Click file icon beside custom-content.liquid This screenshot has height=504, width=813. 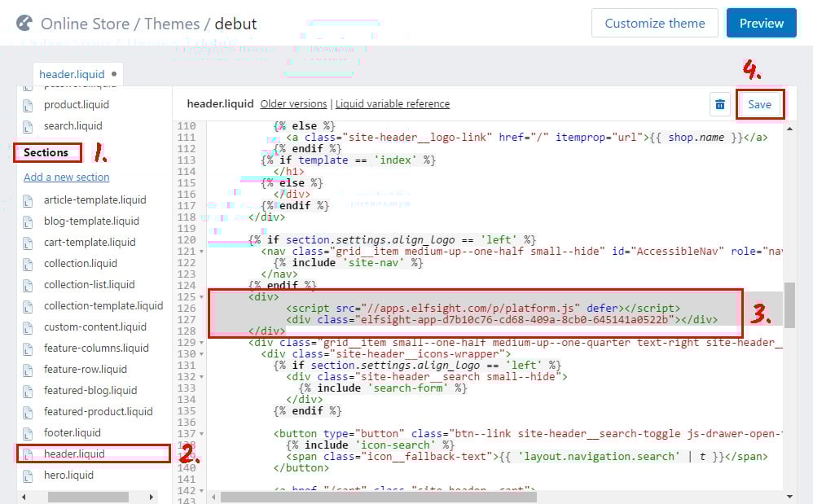(x=28, y=328)
